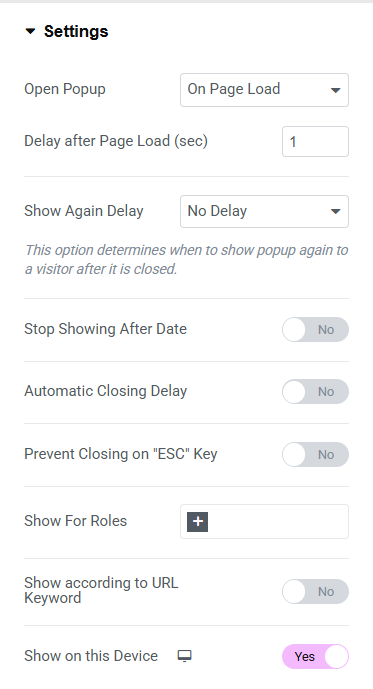Click the desktop device icon beside Show on this Device
373x689 pixels.
click(x=185, y=656)
